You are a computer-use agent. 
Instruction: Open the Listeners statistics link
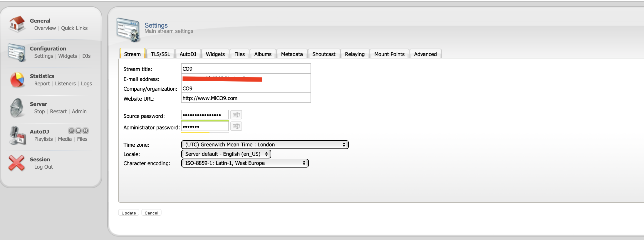(x=65, y=84)
